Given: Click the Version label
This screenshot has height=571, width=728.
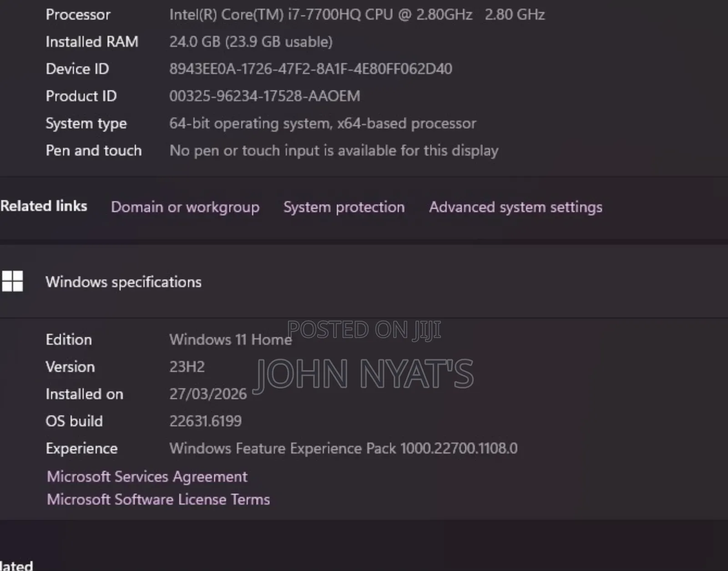Looking at the screenshot, I should [x=70, y=367].
